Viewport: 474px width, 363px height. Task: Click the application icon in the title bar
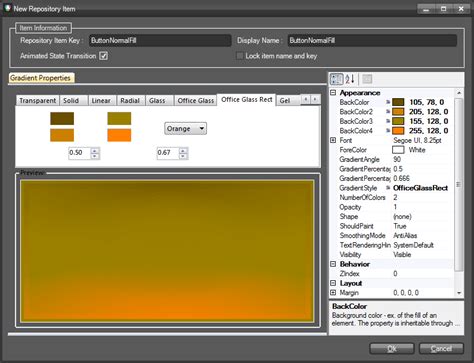7,8
